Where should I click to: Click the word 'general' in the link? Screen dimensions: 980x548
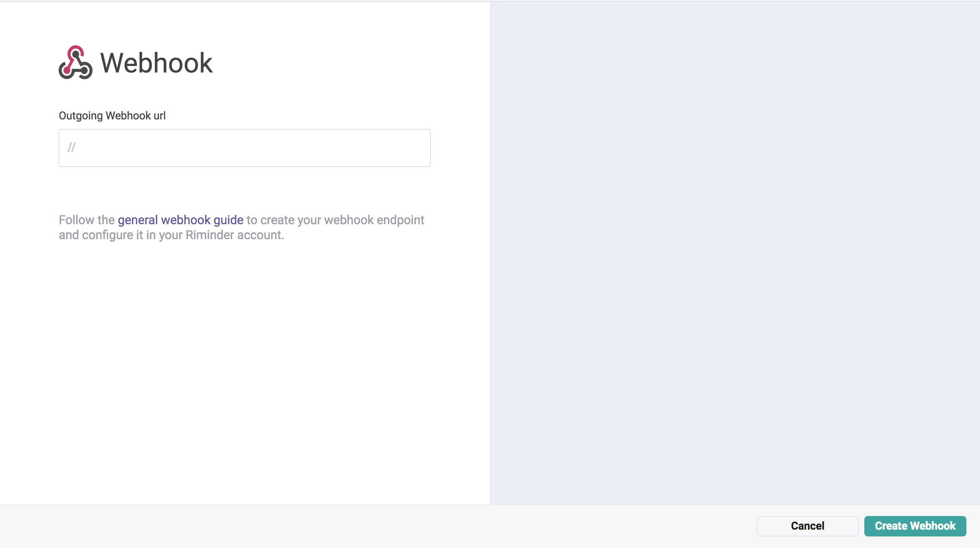(138, 220)
